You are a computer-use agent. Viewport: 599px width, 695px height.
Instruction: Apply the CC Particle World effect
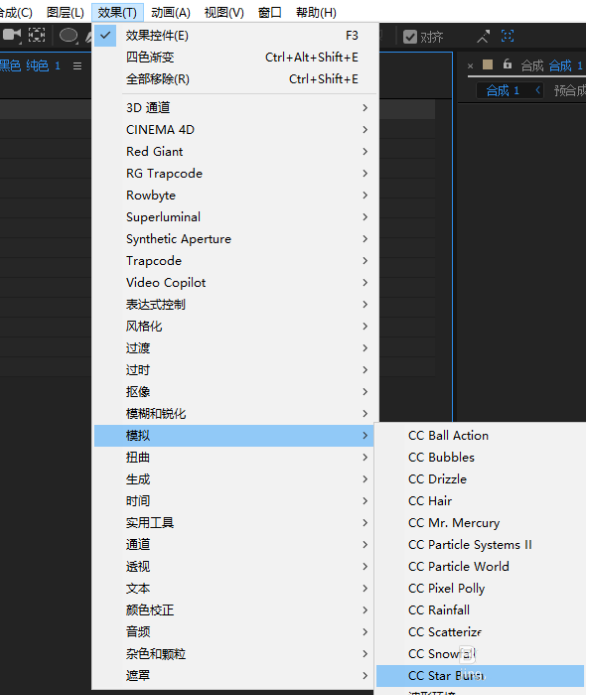481,566
